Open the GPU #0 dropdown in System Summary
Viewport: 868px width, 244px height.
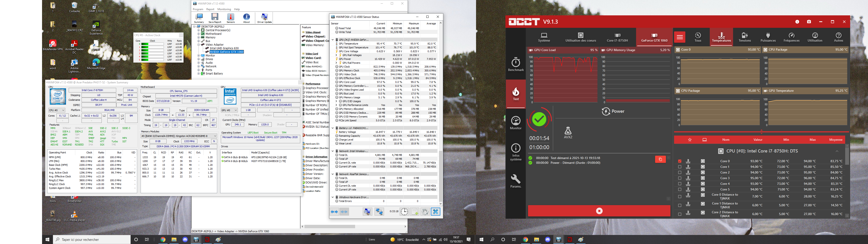point(229,110)
